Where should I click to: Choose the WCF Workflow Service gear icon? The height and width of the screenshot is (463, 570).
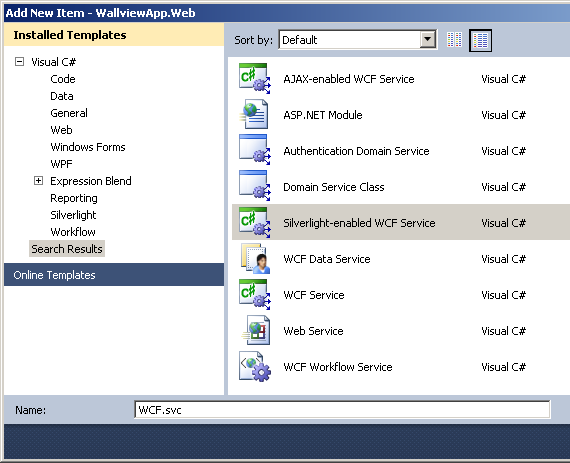coord(255,366)
